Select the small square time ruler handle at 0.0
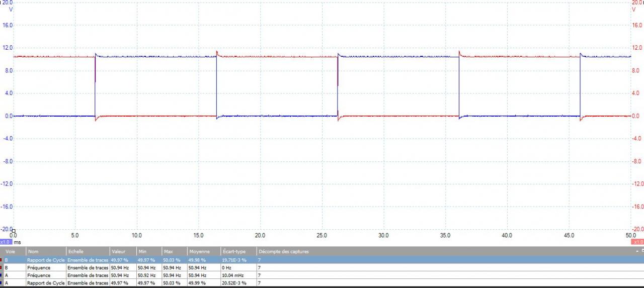The height and width of the screenshot is (288, 644). pyautogui.click(x=14, y=231)
